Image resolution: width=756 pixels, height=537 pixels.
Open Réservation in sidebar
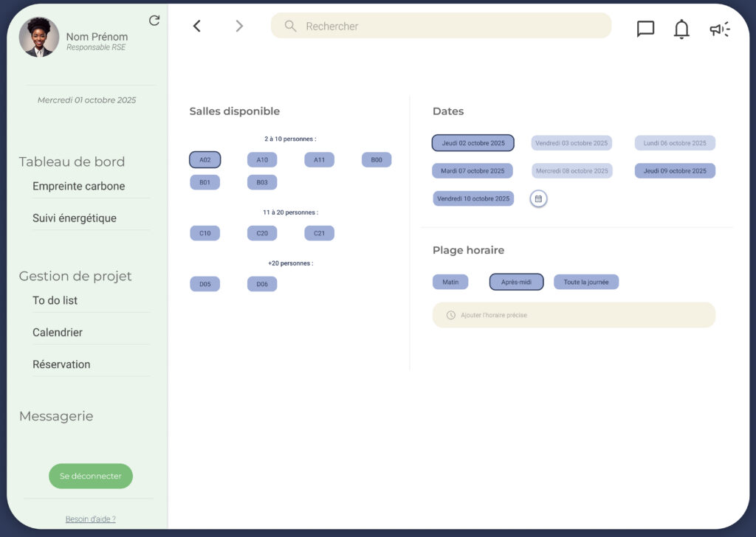[x=61, y=364]
